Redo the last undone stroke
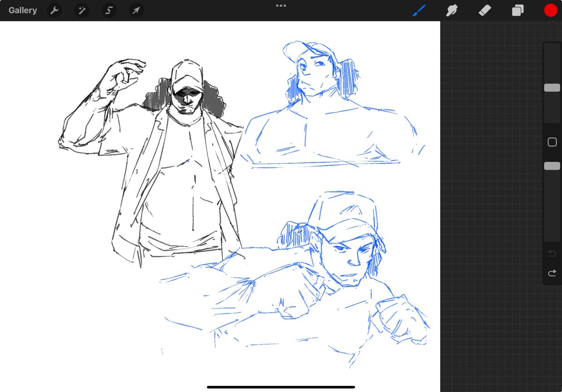Viewport: 562px width, 392px height. tap(552, 273)
